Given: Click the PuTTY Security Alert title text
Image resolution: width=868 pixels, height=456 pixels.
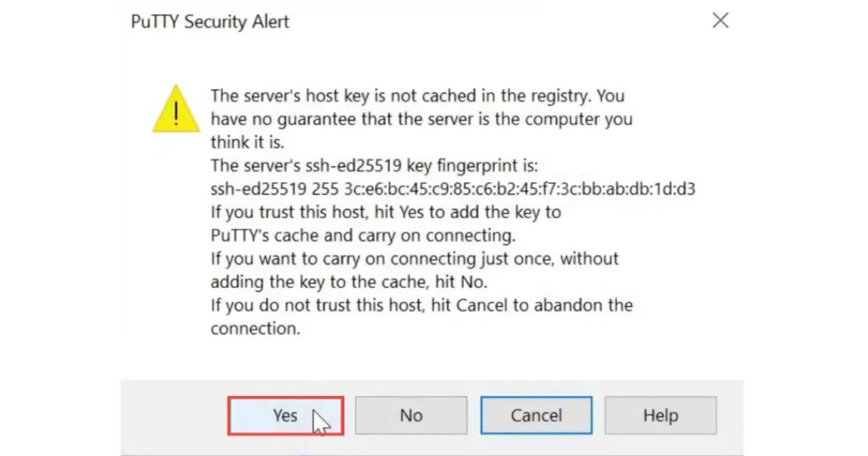Looking at the screenshot, I should pyautogui.click(x=209, y=22).
